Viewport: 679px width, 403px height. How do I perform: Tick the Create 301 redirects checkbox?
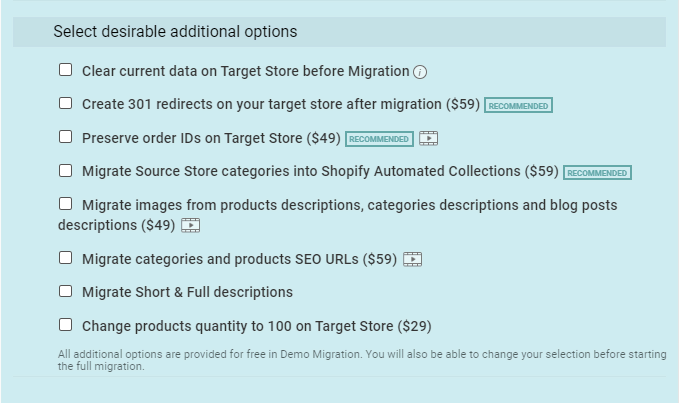[66, 103]
